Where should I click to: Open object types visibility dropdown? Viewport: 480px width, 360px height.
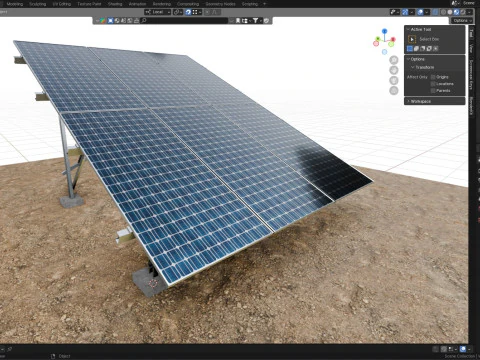click(395, 12)
